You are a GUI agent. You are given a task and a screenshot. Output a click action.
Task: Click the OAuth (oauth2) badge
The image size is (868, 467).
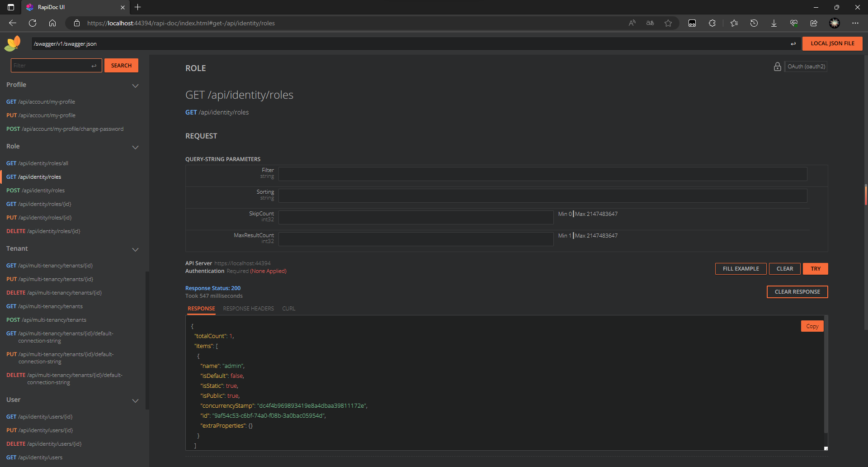tap(806, 67)
